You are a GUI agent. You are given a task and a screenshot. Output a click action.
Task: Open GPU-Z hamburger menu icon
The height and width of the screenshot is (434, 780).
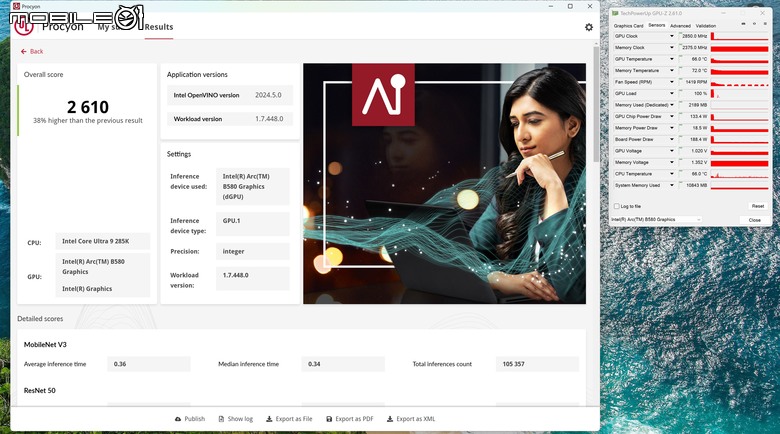point(765,24)
